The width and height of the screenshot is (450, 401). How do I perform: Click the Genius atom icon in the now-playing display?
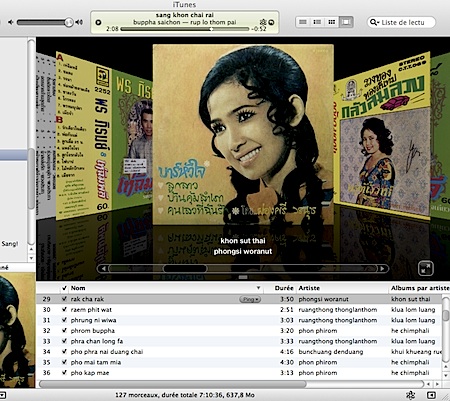pos(263,22)
